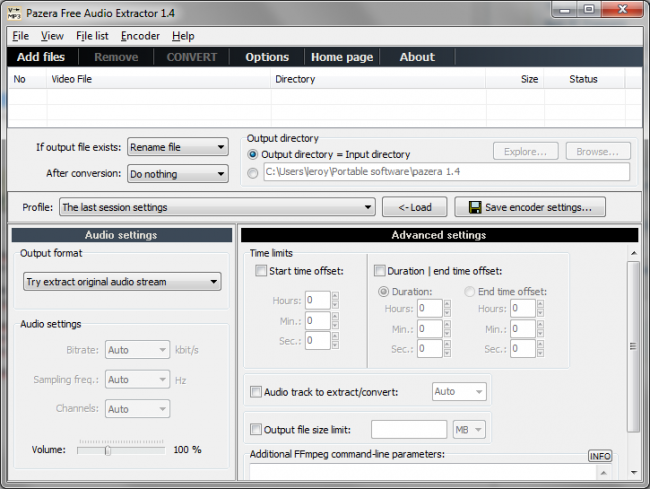Click the FFmpeg command-line parameters field
Image resolution: width=650 pixels, height=489 pixels.
[423, 472]
